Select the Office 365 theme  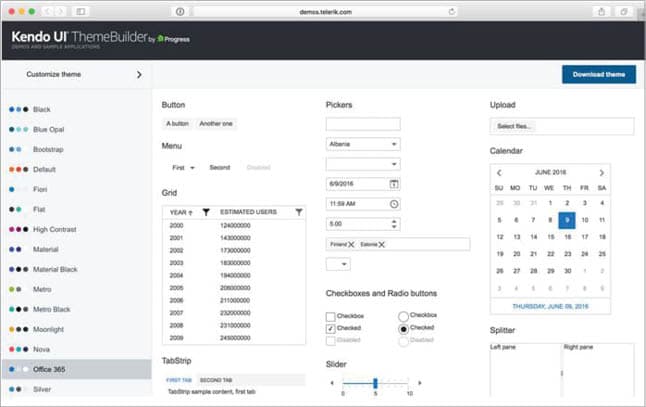(x=50, y=369)
